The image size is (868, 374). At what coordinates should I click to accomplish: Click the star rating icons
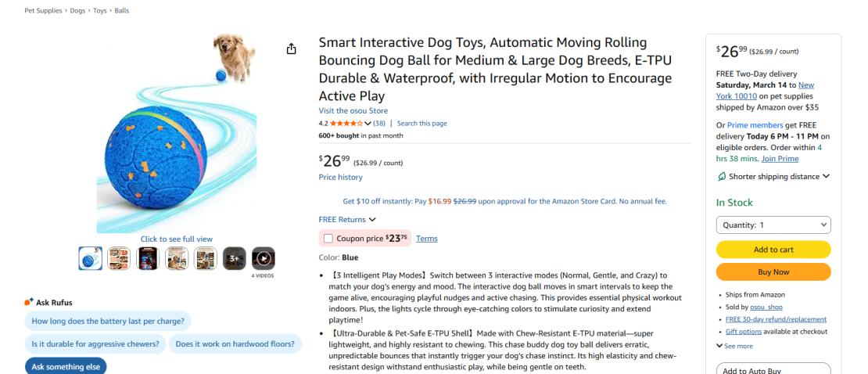coord(346,123)
